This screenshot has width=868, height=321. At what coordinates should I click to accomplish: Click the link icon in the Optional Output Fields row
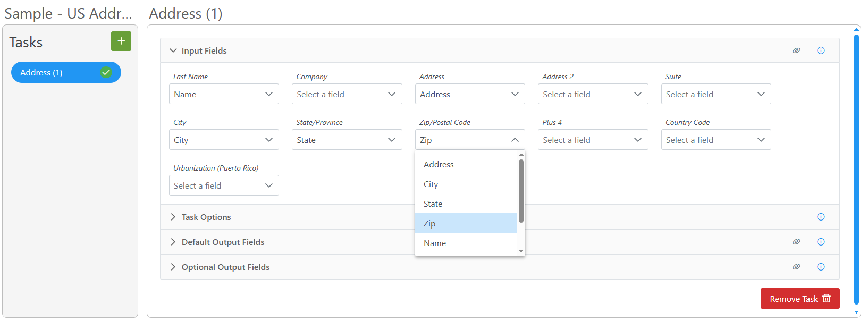(x=796, y=267)
